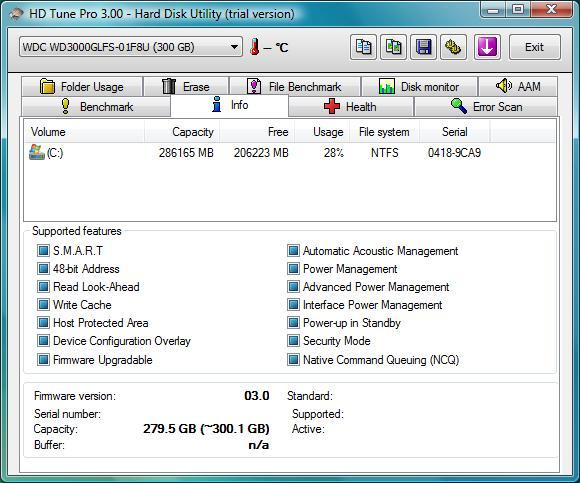Click the 48-bit Address checkbox
This screenshot has height=483, width=580.
43,268
